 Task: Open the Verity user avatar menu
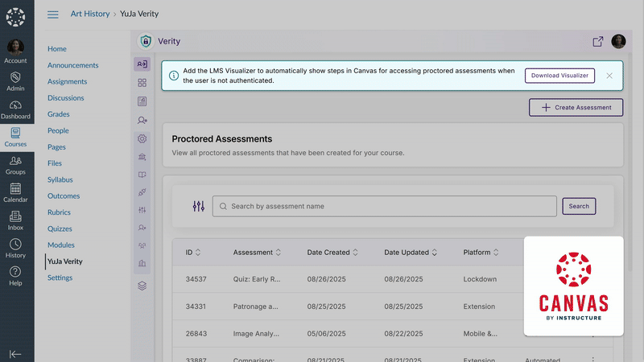click(x=618, y=42)
